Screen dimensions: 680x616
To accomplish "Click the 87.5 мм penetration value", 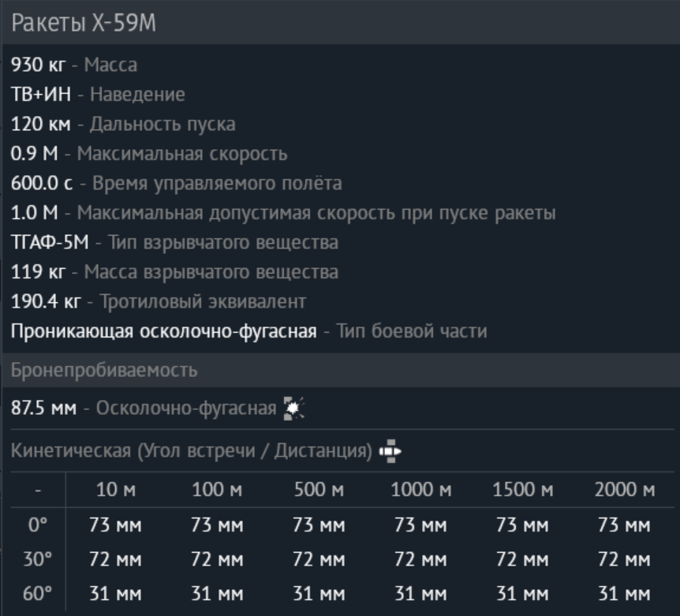I will [43, 409].
